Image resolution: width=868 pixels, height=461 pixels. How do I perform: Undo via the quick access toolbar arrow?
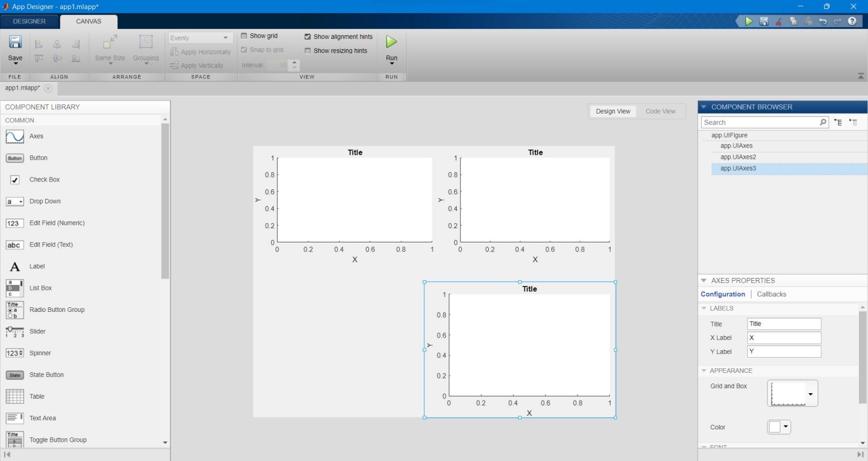click(823, 21)
